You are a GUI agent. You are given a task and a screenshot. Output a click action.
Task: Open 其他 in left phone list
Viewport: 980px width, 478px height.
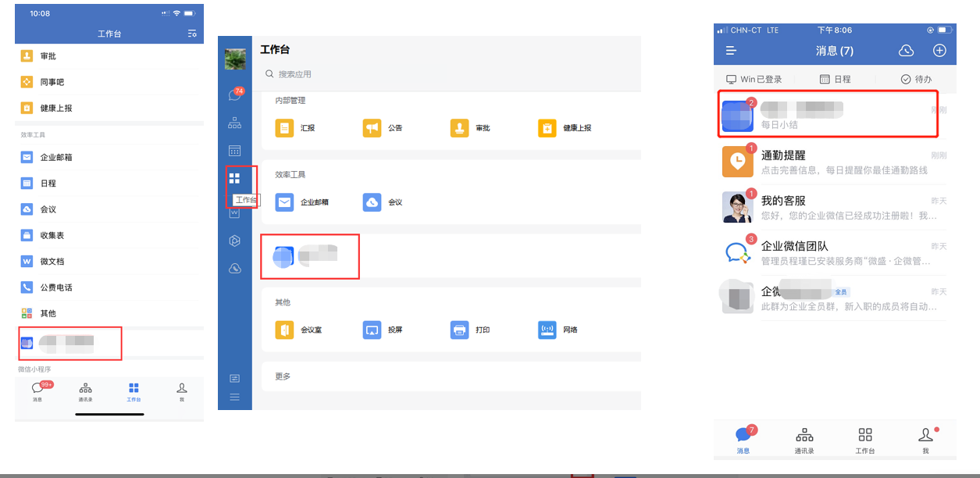(109, 313)
